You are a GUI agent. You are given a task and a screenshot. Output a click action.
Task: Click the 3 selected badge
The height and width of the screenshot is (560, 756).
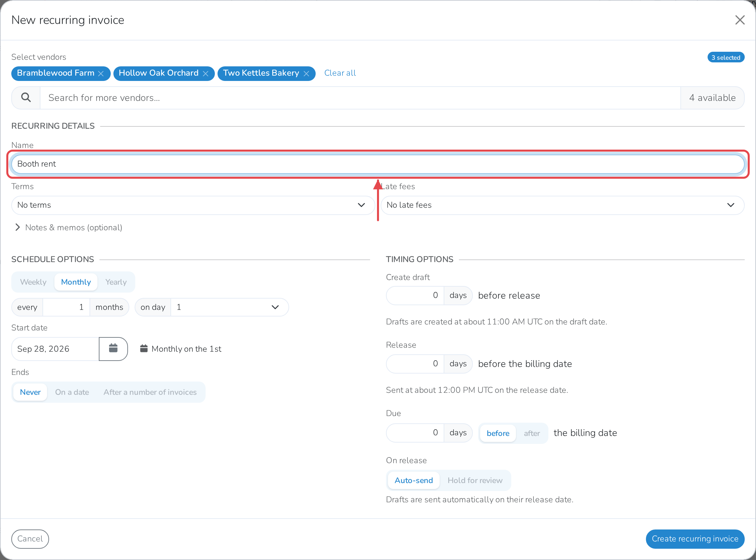(x=726, y=57)
